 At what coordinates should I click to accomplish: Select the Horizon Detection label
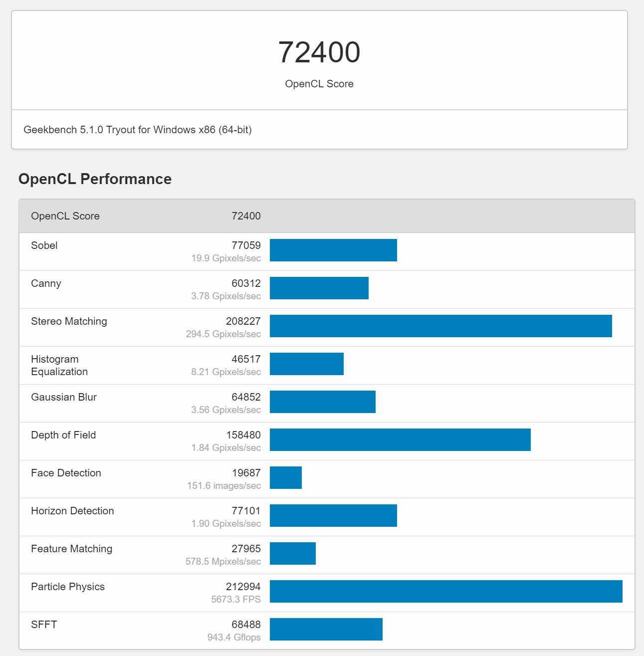tap(72, 511)
